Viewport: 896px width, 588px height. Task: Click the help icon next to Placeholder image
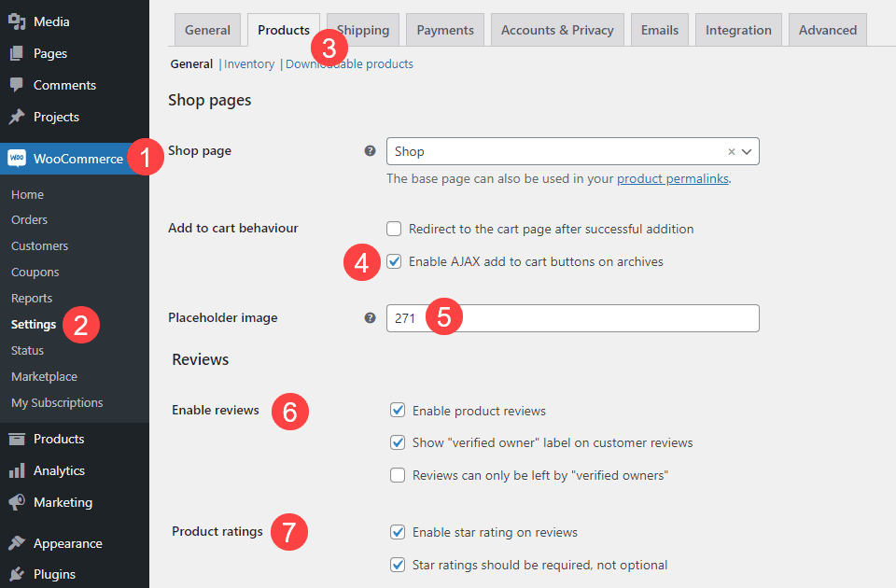(370, 317)
